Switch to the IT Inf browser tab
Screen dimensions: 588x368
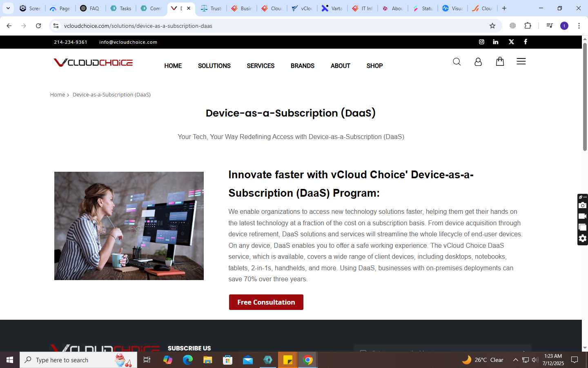pyautogui.click(x=363, y=8)
